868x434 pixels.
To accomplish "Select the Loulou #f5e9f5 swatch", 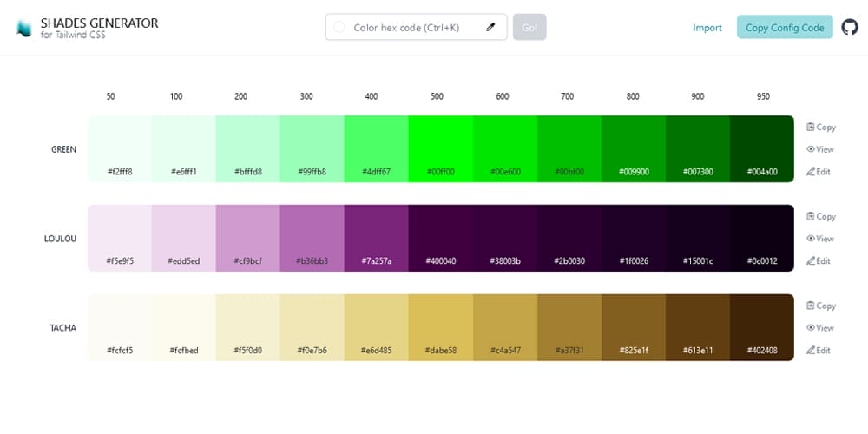I will [120, 238].
